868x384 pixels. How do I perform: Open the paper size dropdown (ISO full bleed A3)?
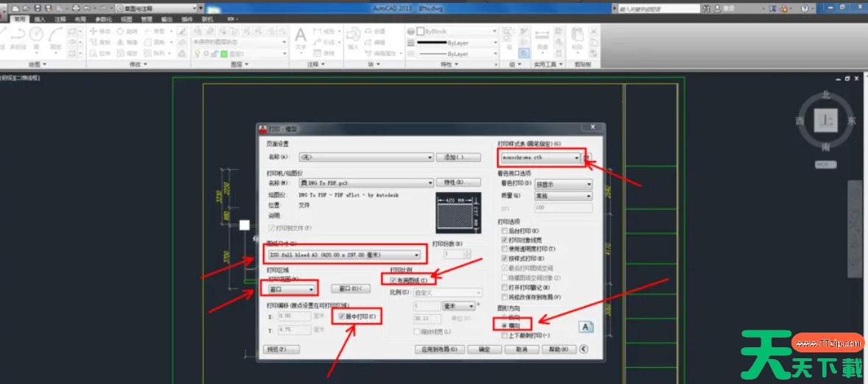tap(344, 255)
